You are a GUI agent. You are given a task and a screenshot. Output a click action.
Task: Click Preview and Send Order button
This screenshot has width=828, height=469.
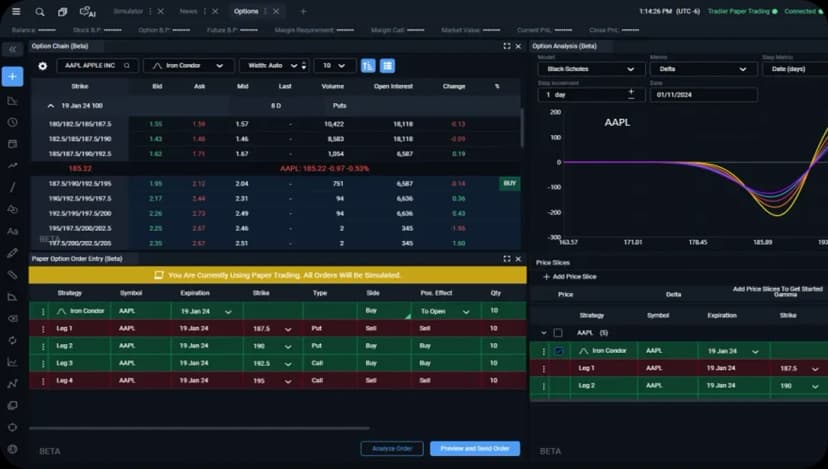click(x=475, y=448)
